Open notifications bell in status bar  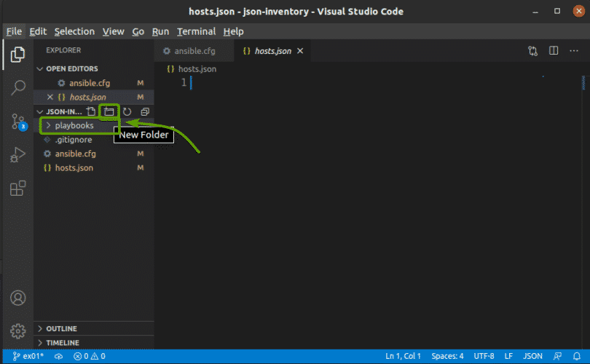click(577, 356)
